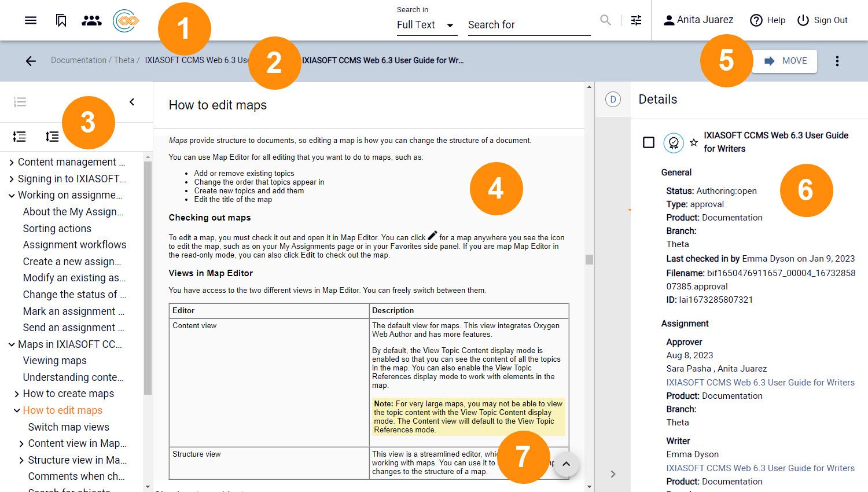
Task: Click 'Status: Authoring:open' detail text
Action: tap(711, 191)
